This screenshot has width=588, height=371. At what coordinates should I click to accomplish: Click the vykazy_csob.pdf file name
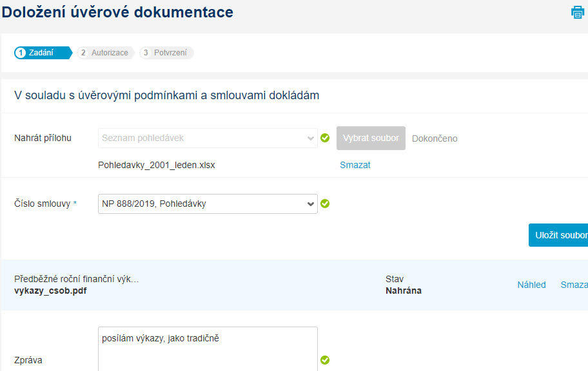tap(50, 290)
